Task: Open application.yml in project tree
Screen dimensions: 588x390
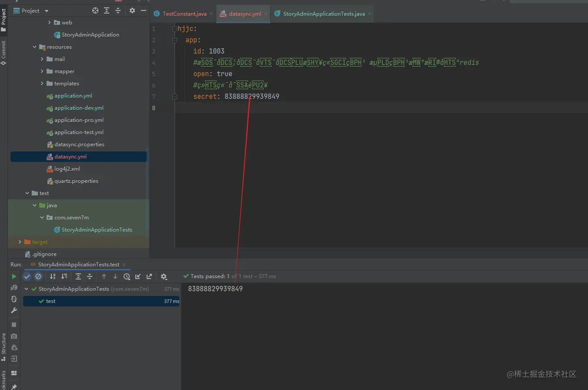Action: click(x=69, y=96)
